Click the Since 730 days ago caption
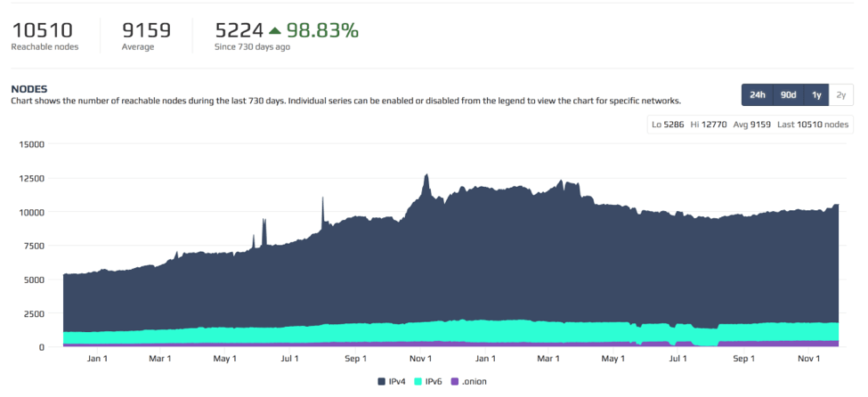The width and height of the screenshot is (868, 397). (x=252, y=47)
